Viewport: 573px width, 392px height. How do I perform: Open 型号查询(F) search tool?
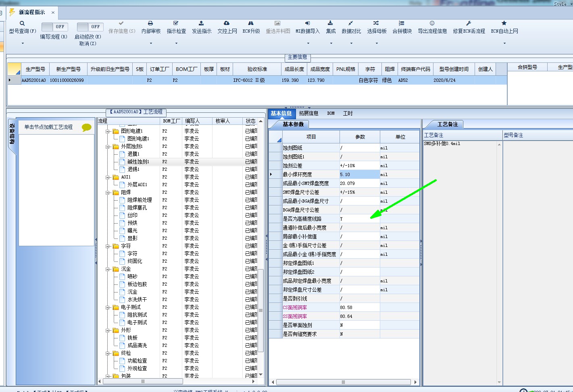pyautogui.click(x=22, y=24)
